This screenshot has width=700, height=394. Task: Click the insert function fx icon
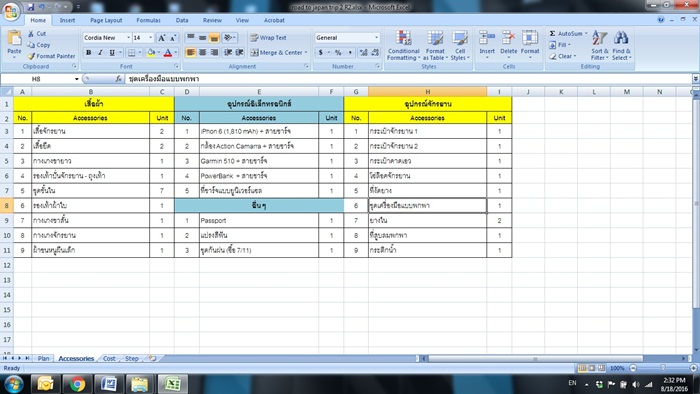pos(118,79)
